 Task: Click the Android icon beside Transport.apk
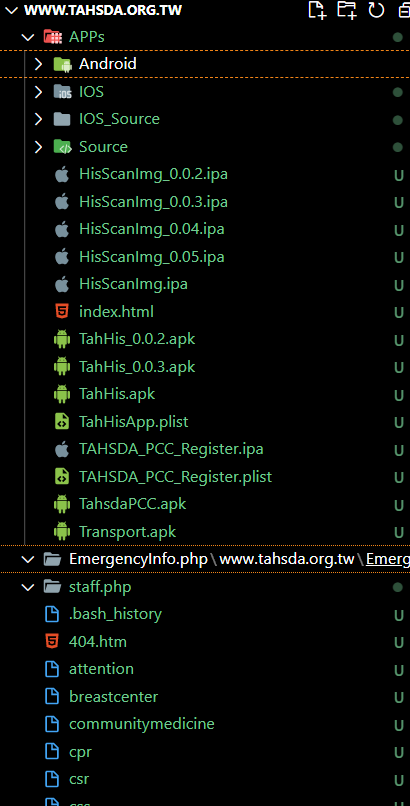62,531
